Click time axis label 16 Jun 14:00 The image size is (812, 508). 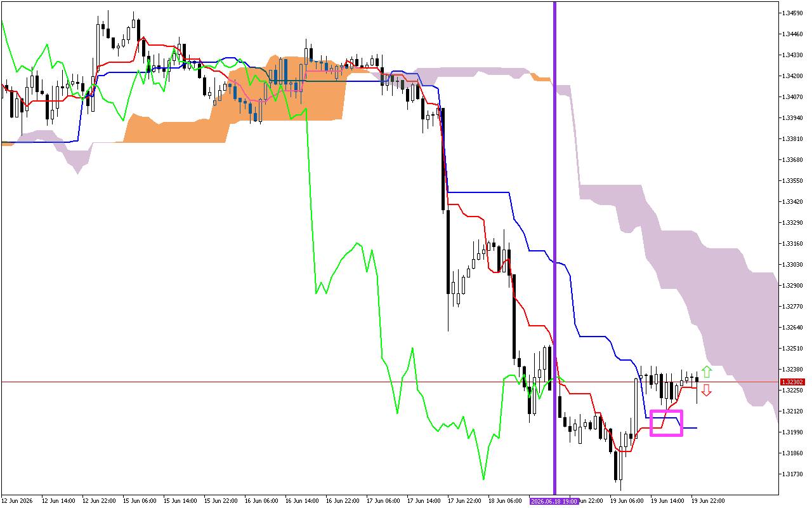(301, 501)
